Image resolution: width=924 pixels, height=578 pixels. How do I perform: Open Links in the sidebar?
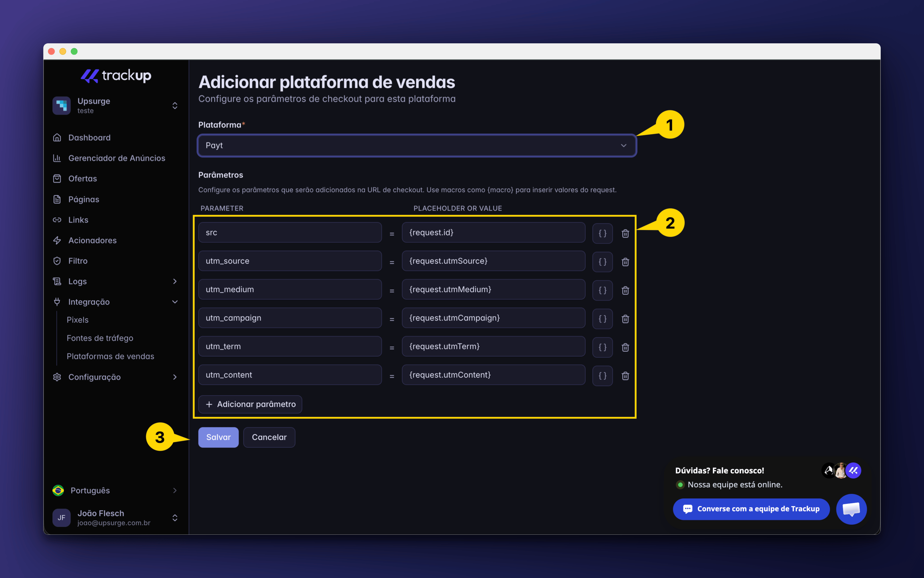pyautogui.click(x=78, y=220)
